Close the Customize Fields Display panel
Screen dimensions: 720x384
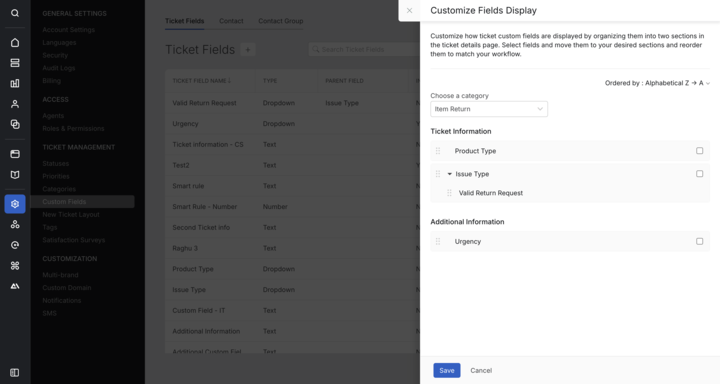point(409,11)
